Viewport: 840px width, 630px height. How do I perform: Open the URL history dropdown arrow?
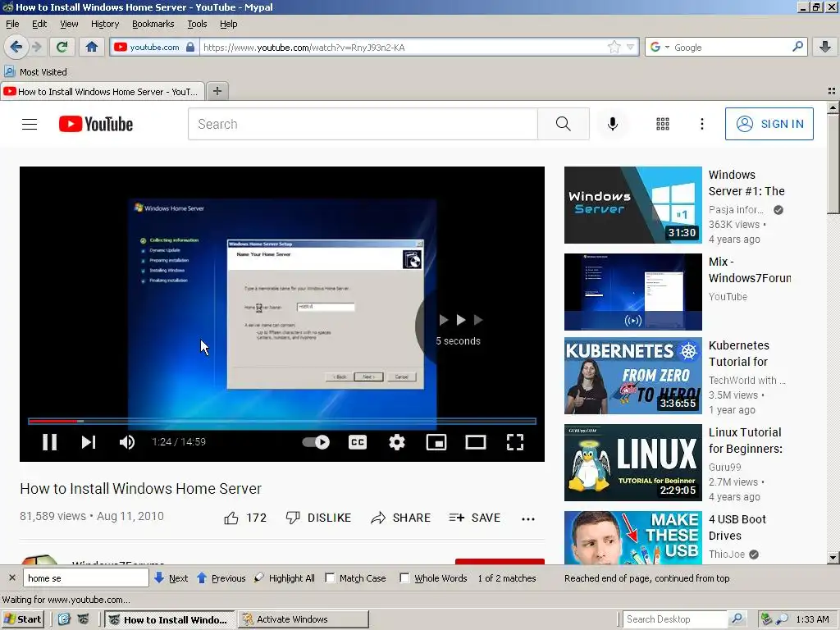pyautogui.click(x=631, y=47)
